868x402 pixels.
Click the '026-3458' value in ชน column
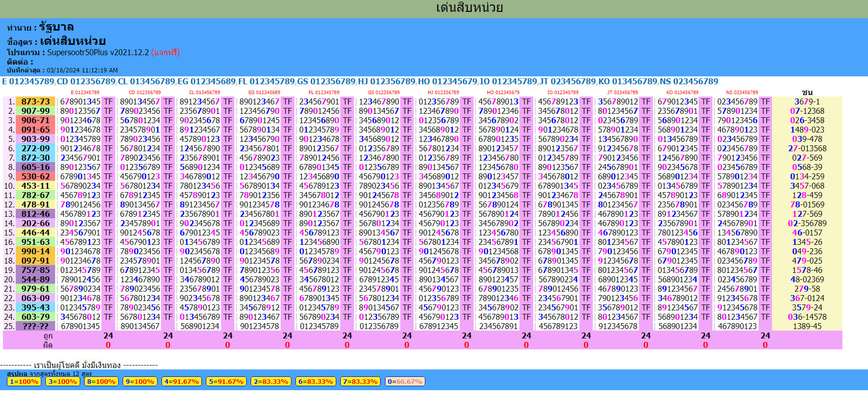tap(807, 120)
